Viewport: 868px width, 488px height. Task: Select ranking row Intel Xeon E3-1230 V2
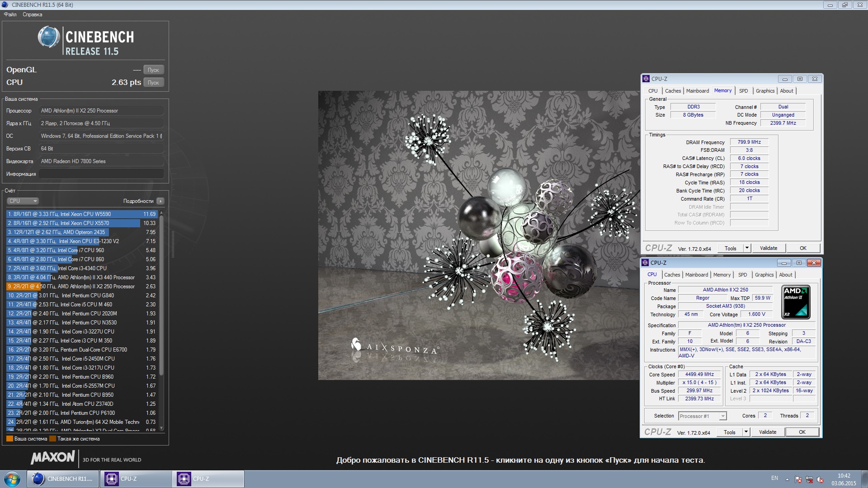click(81, 241)
